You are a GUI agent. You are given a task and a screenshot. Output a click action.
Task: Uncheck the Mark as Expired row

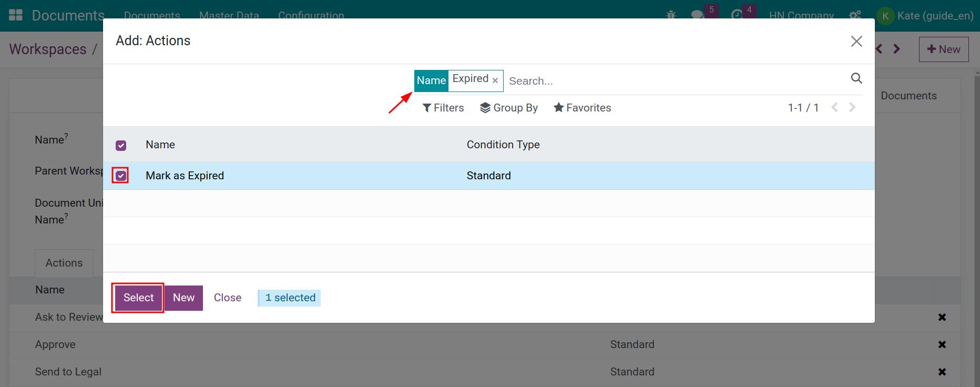click(x=121, y=176)
